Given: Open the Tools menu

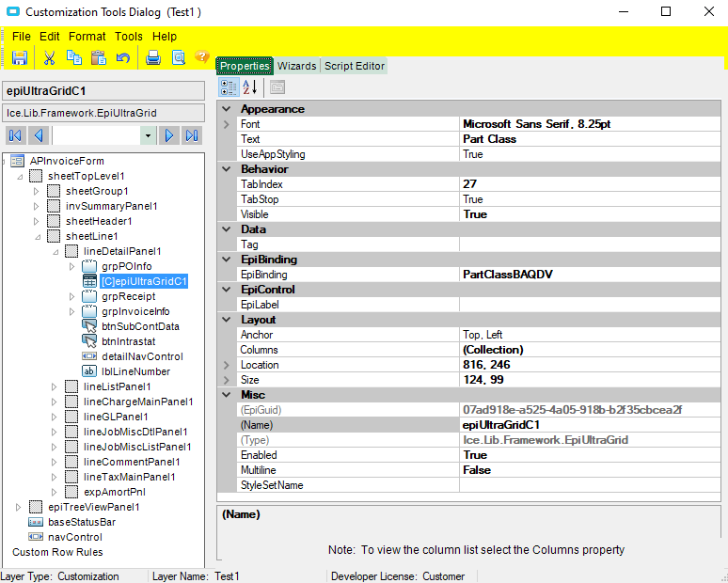Looking at the screenshot, I should pos(129,37).
